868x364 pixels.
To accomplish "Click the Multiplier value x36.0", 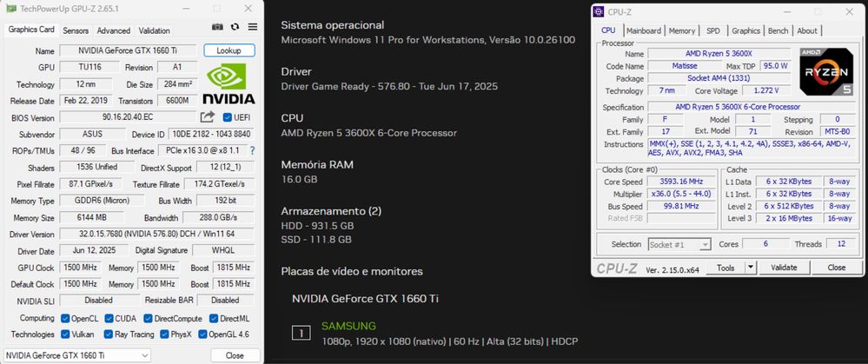I will [681, 195].
